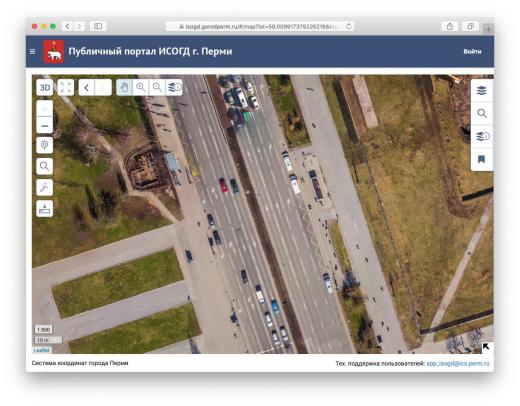The width and height of the screenshot is (520, 406).
Task: Select the magic wand tool
Action: 44,188
